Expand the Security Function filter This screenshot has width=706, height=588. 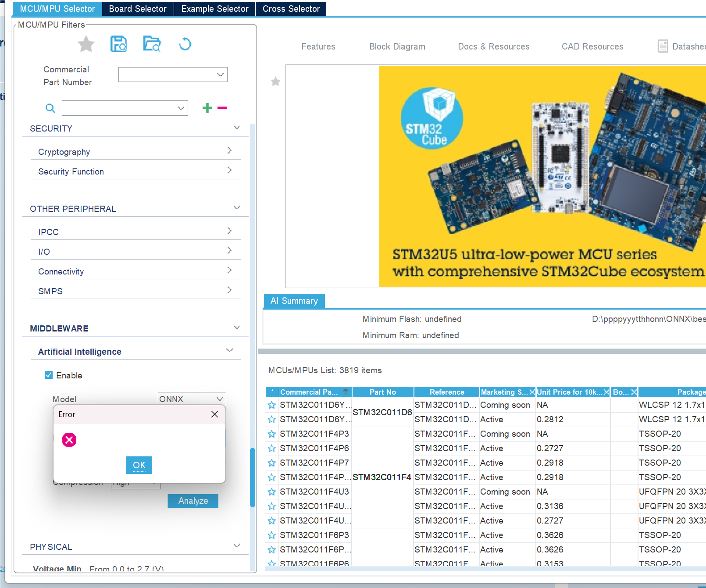click(229, 170)
